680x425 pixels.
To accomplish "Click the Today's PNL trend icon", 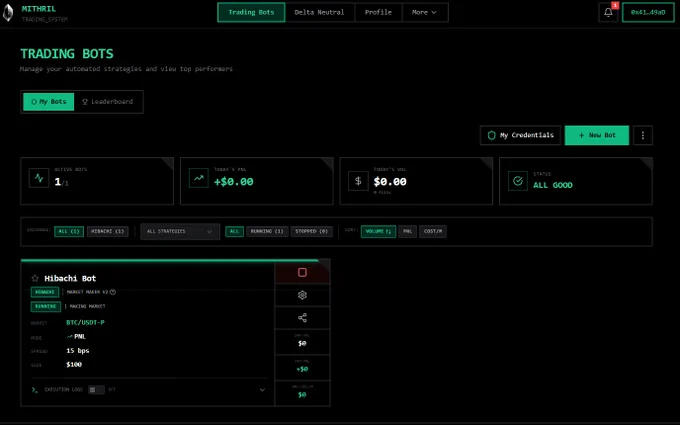I will pos(199,178).
